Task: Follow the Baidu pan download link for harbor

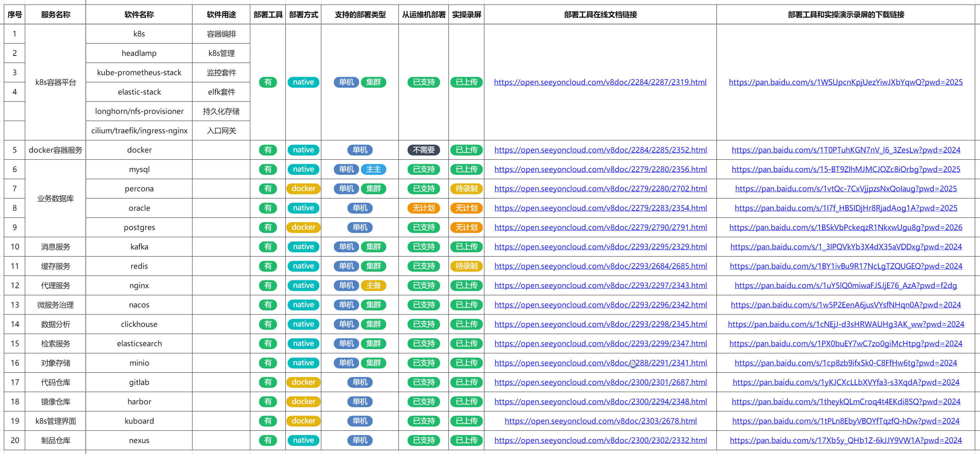Action: [x=846, y=402]
